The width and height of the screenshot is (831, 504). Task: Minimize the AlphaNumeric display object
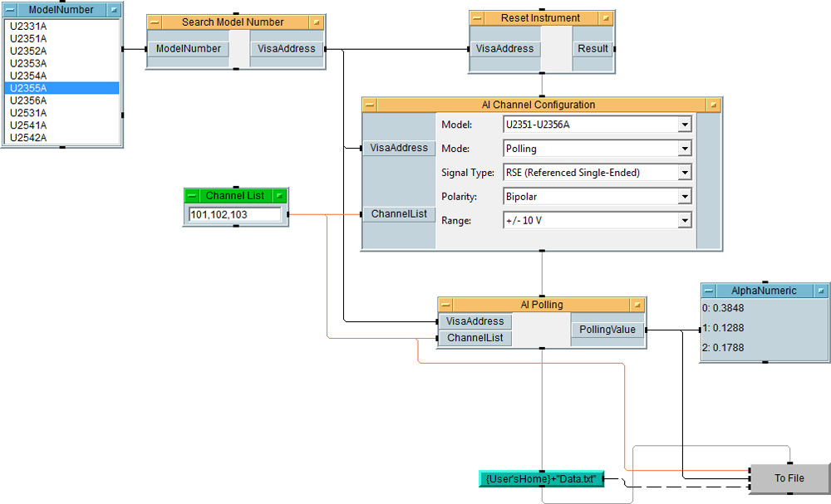709,291
